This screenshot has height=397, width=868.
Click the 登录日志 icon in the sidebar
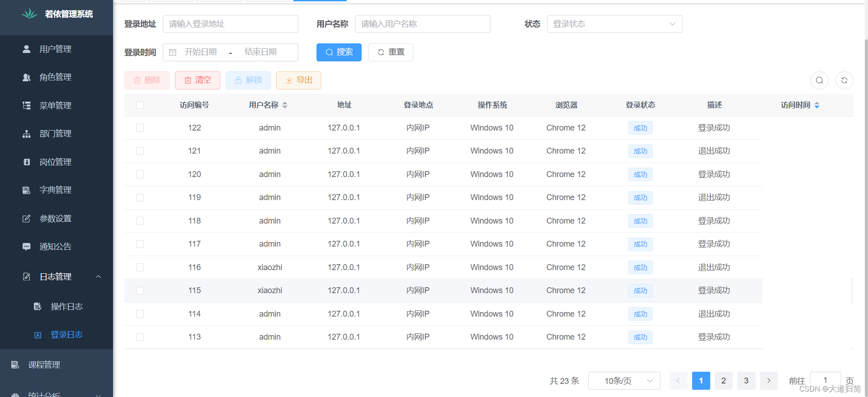(x=38, y=335)
